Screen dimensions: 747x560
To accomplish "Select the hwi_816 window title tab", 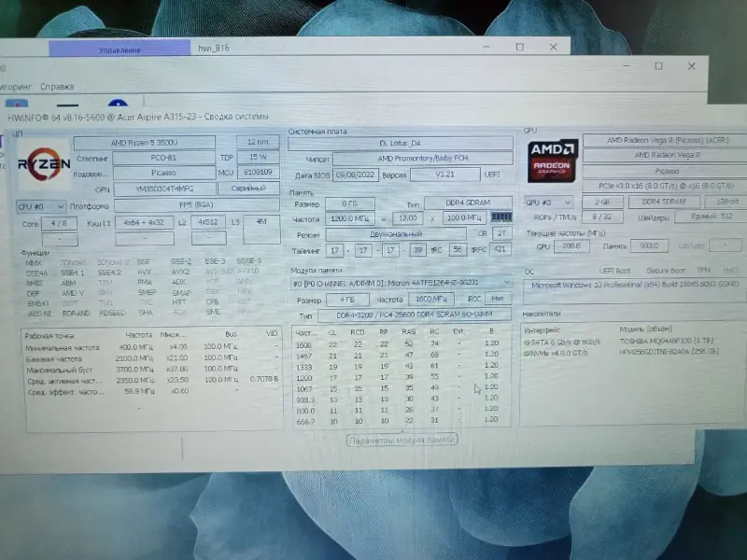I will (212, 48).
